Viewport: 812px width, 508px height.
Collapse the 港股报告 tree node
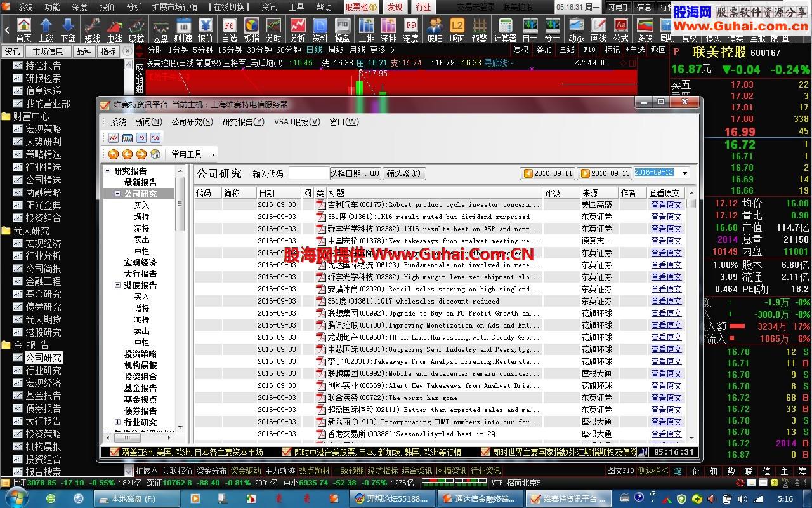pos(117,285)
